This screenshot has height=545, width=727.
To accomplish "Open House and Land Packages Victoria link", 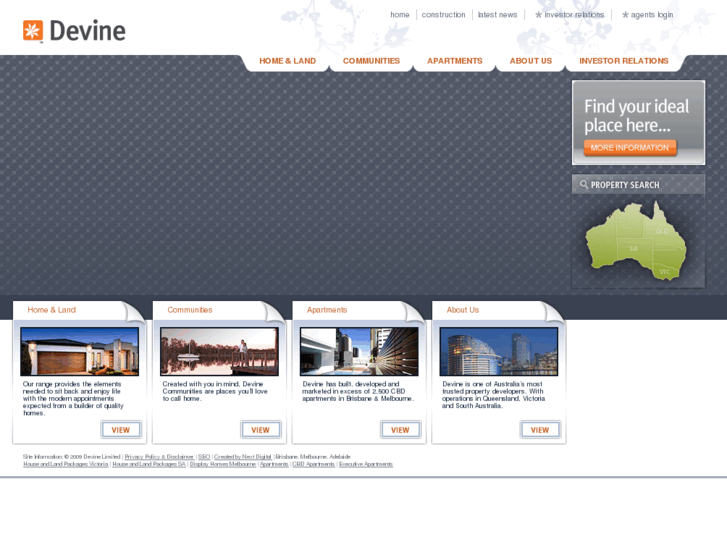I will click(66, 464).
